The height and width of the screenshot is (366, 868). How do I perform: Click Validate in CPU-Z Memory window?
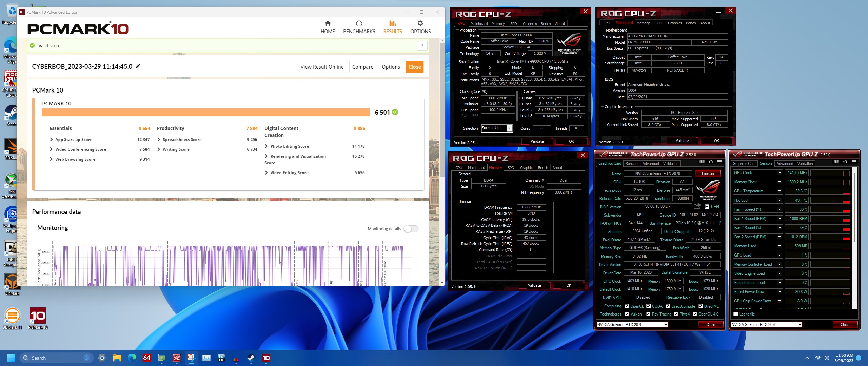pos(534,285)
